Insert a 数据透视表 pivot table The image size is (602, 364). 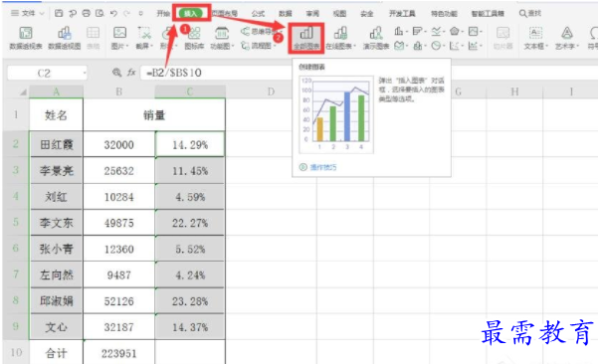point(26,39)
